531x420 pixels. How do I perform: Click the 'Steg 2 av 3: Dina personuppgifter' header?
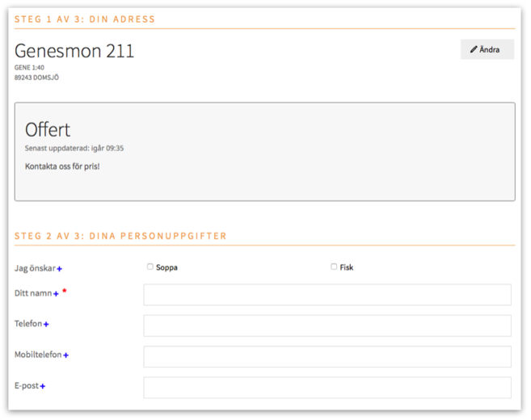click(120, 236)
